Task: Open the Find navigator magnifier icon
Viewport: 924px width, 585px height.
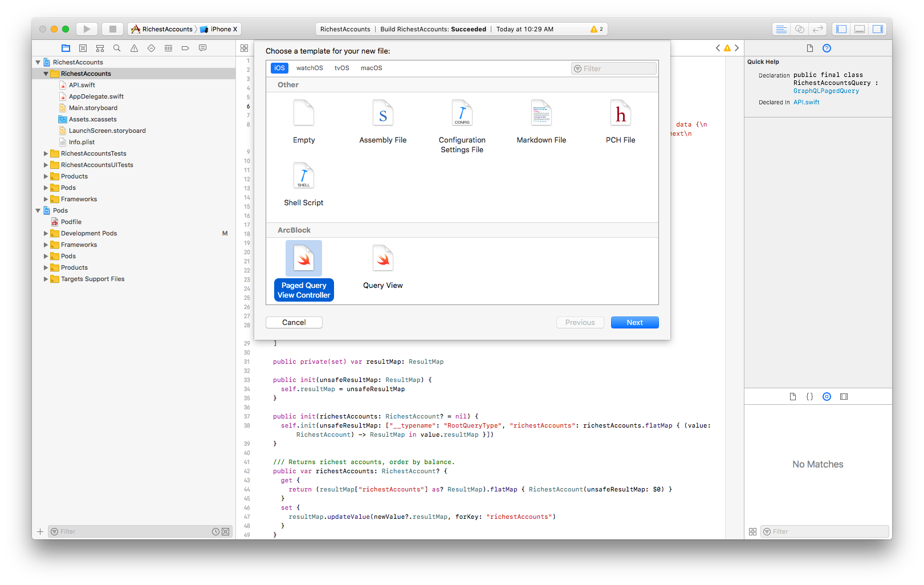Action: click(x=117, y=48)
